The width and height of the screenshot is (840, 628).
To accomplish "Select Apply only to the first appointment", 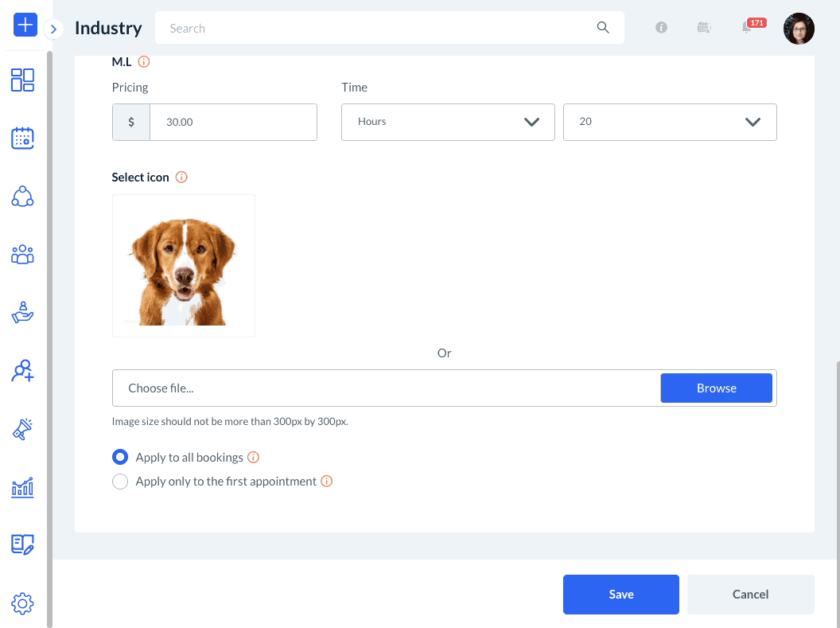I will [120, 482].
